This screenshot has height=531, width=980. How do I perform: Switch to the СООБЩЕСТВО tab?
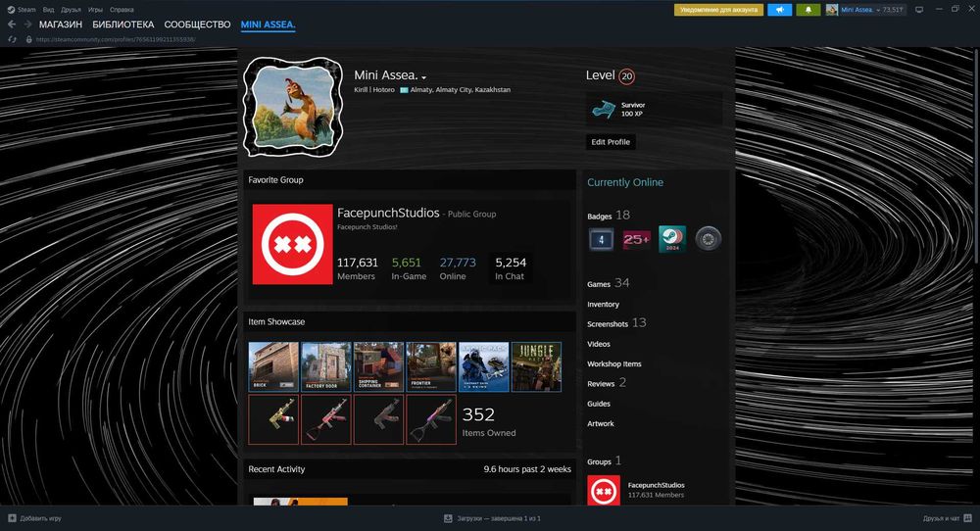198,24
